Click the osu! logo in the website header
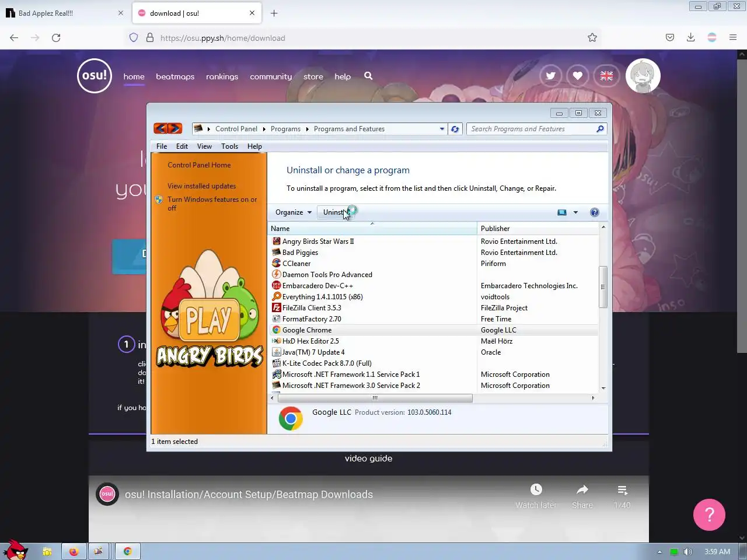The image size is (747, 560). pyautogui.click(x=95, y=76)
